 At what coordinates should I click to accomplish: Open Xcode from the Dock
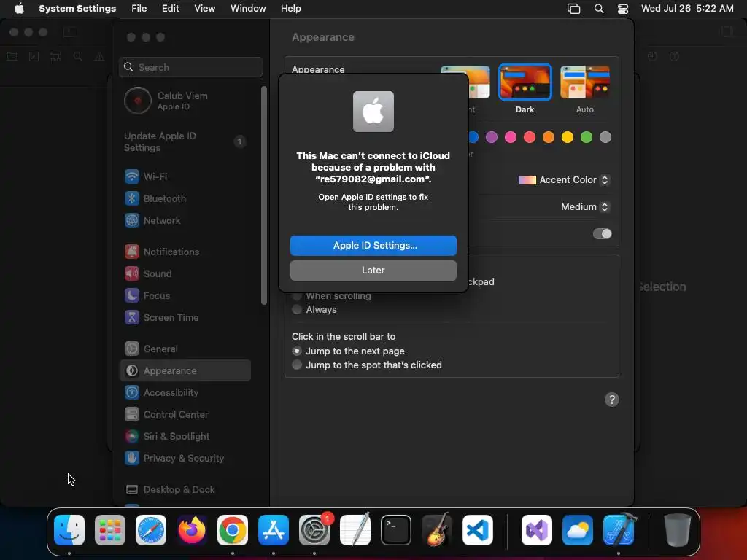tap(619, 530)
